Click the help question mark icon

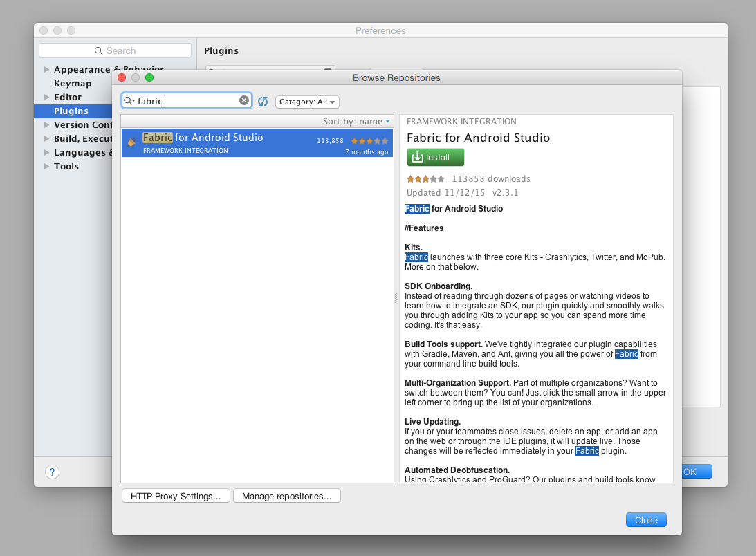pyautogui.click(x=52, y=472)
